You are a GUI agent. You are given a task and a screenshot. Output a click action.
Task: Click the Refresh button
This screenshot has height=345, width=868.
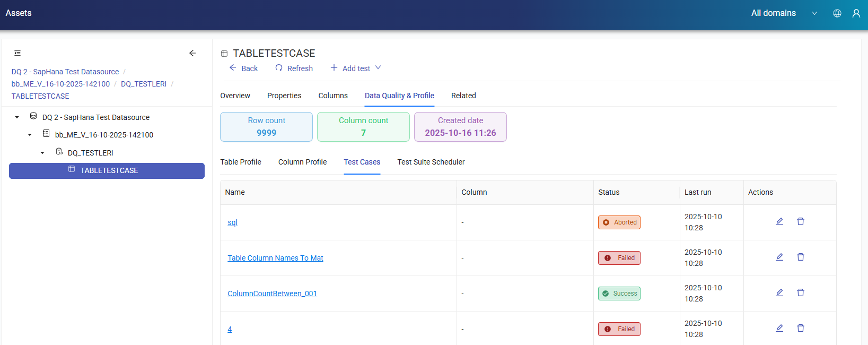(294, 68)
